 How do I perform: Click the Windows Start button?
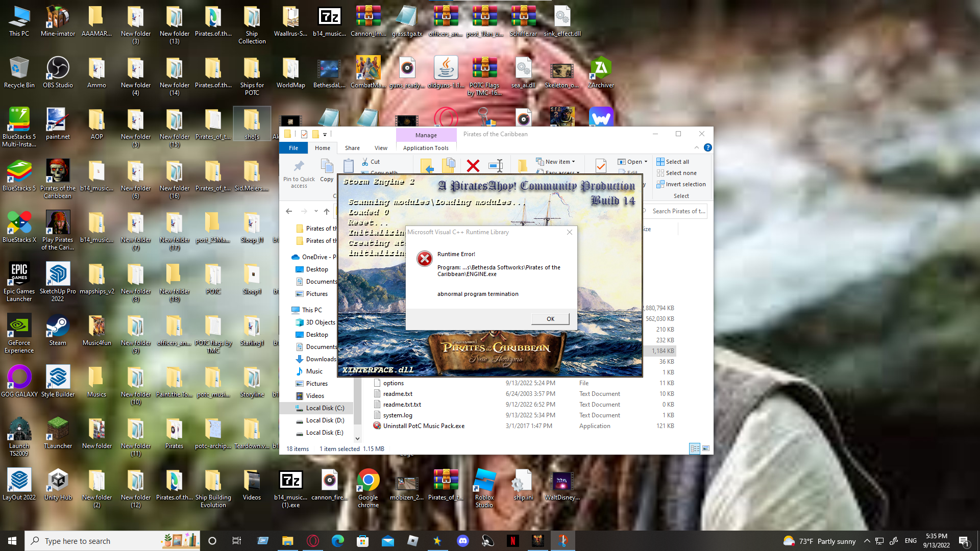click(x=12, y=541)
